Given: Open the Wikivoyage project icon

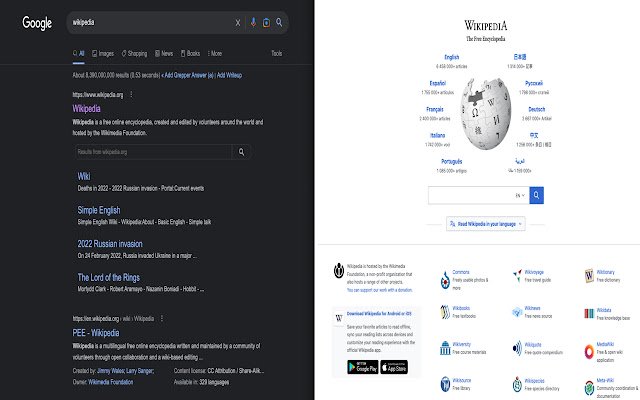Looking at the screenshot, I should click(x=517, y=276).
